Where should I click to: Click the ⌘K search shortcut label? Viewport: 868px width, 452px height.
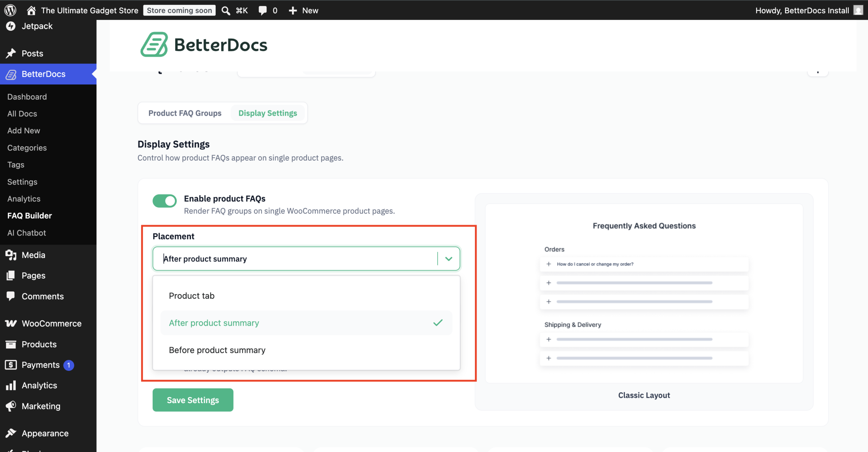click(242, 11)
